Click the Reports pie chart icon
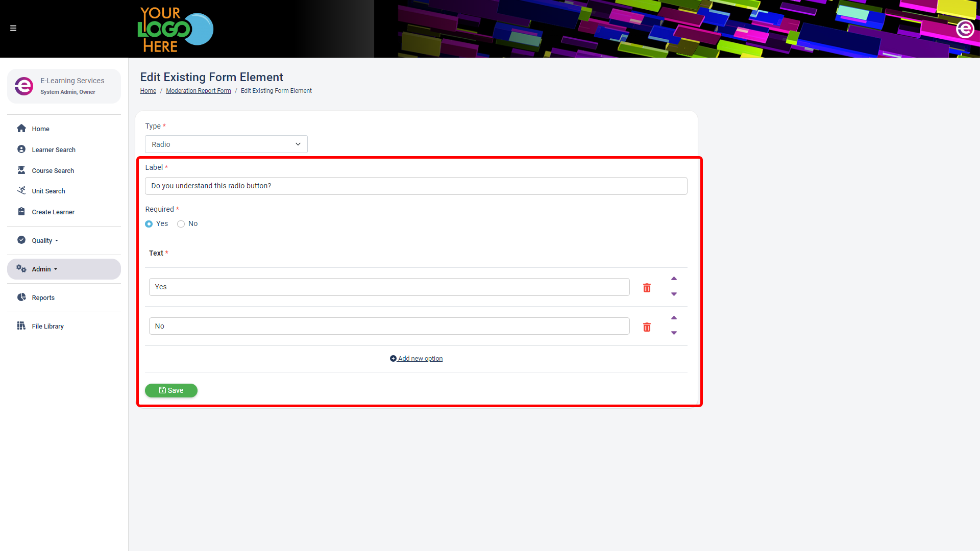The height and width of the screenshot is (551, 980). pyautogui.click(x=21, y=297)
